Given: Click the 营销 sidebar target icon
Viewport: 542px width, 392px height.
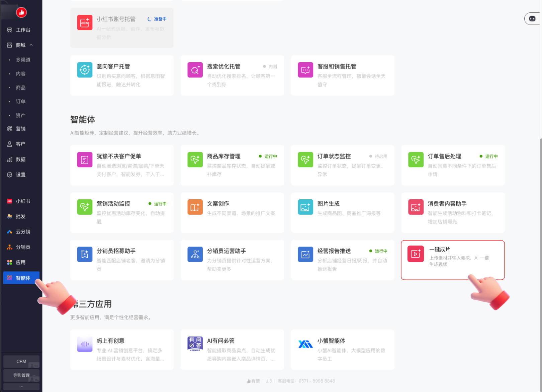Looking at the screenshot, I should pos(10,128).
